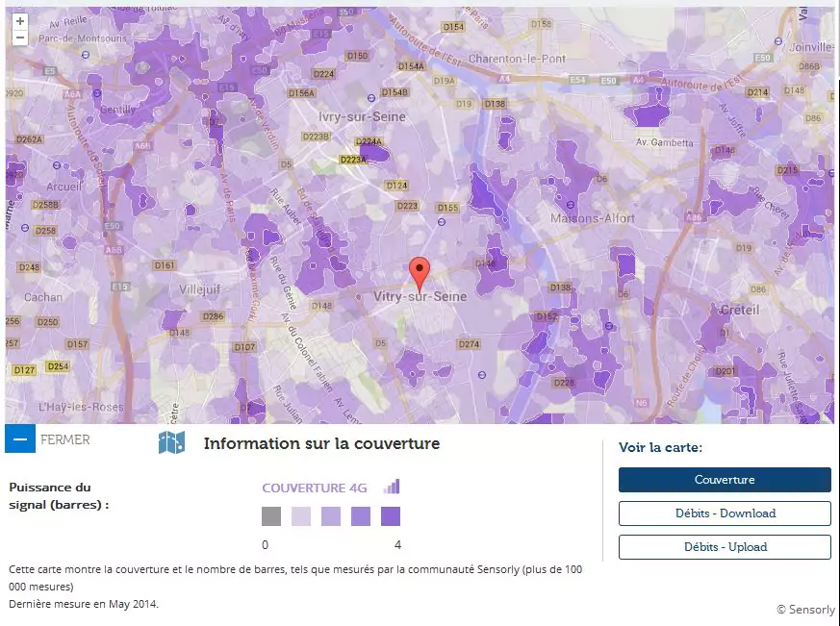Click the Gentilly label on the map
Viewport: 840px width, 626px height.
117,110
